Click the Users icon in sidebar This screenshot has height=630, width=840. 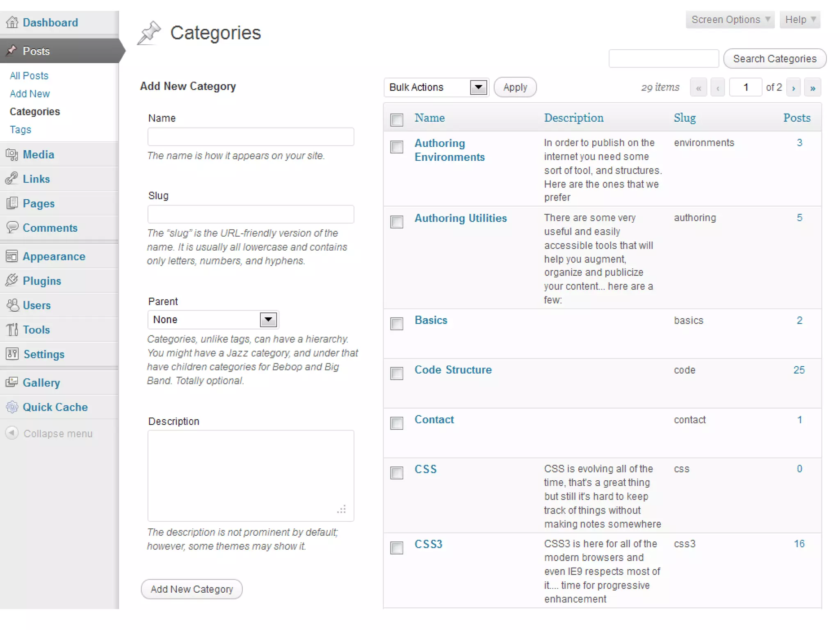(12, 305)
